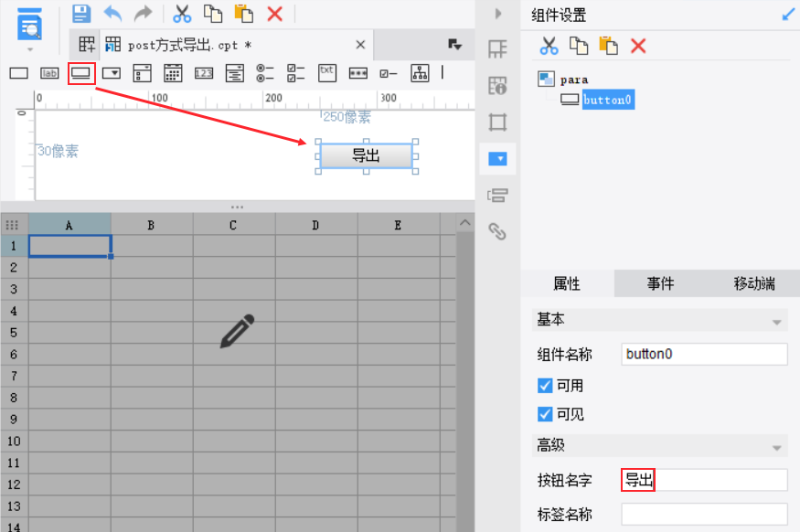Image resolution: width=800 pixels, height=532 pixels.
Task: Select the button widget icon highlighted in red
Action: click(x=81, y=73)
